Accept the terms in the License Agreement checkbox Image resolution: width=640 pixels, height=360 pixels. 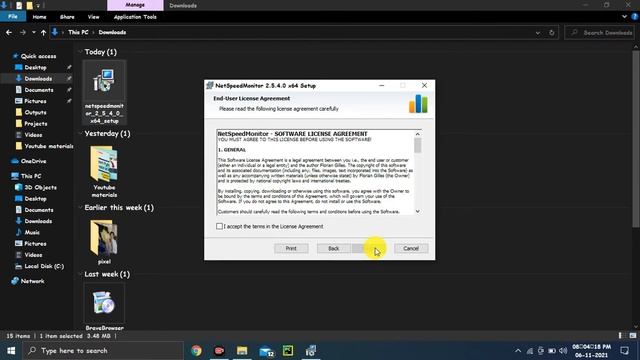point(219,226)
